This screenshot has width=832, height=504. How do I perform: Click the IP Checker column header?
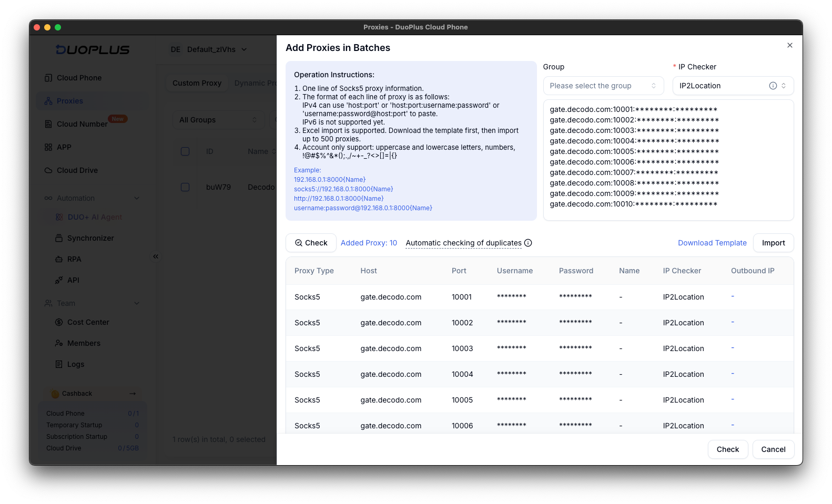[x=682, y=271]
